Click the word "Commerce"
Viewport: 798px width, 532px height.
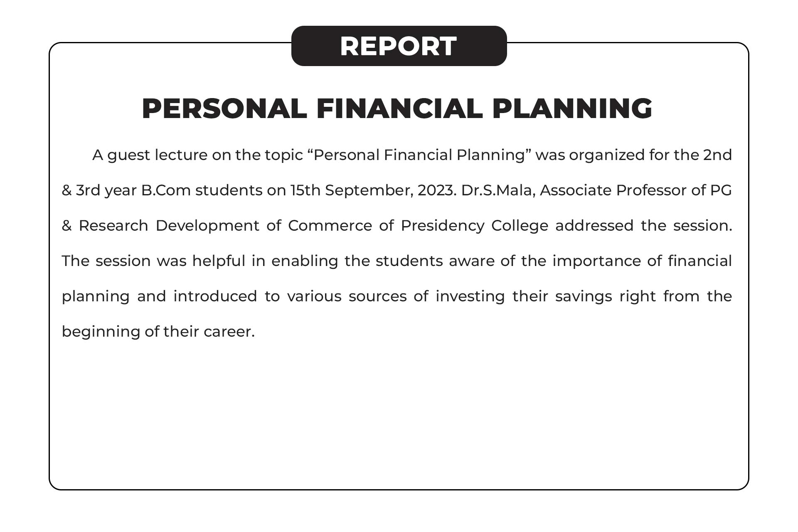click(x=330, y=226)
